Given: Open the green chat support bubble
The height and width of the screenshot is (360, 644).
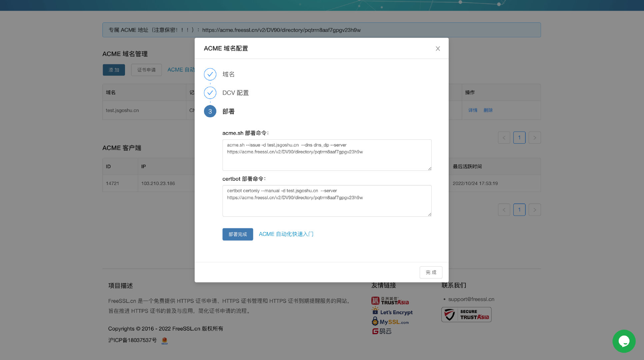Looking at the screenshot, I should [x=624, y=341].
